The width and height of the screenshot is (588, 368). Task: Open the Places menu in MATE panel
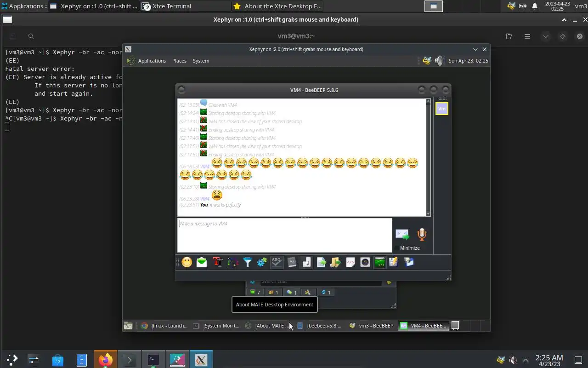pyautogui.click(x=179, y=61)
